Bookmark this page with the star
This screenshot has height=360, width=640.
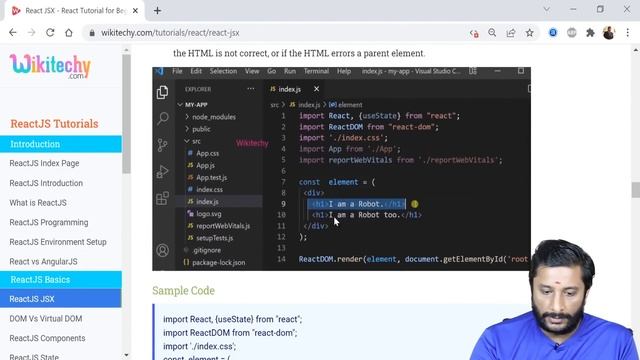click(x=529, y=33)
